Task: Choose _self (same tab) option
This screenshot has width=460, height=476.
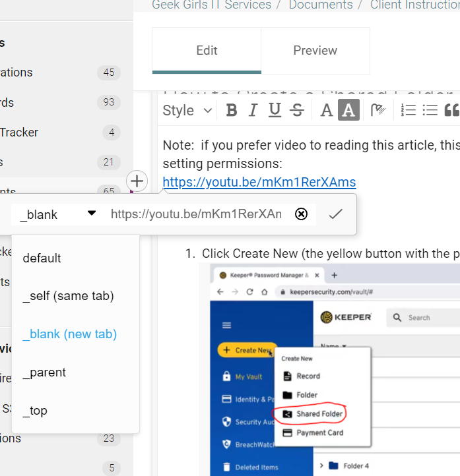Action: 68,297
